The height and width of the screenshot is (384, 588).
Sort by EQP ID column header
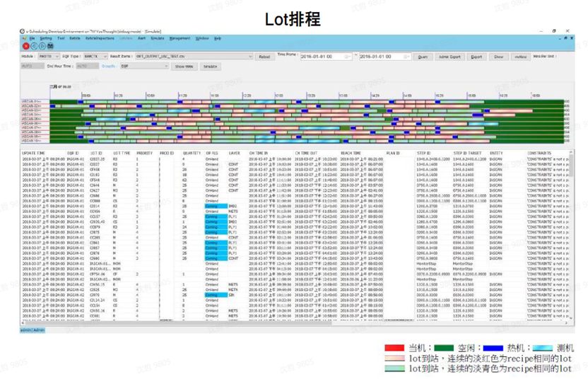[x=73, y=153]
